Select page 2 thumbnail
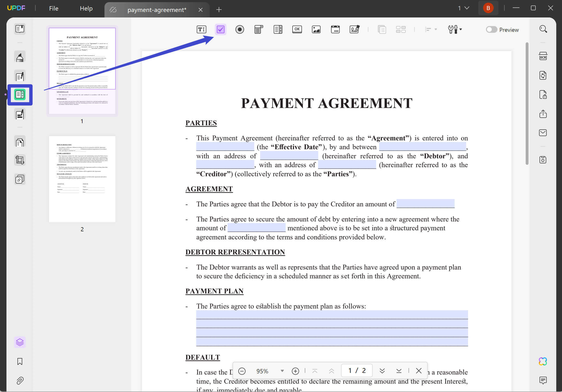 [x=82, y=179]
